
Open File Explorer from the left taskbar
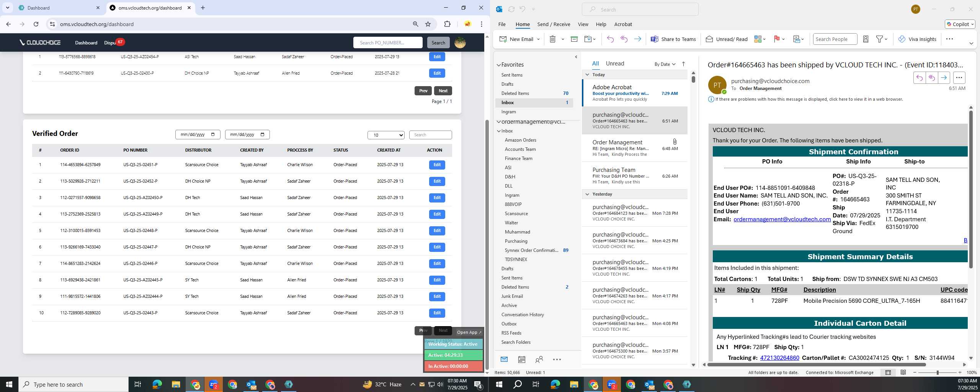click(x=176, y=384)
